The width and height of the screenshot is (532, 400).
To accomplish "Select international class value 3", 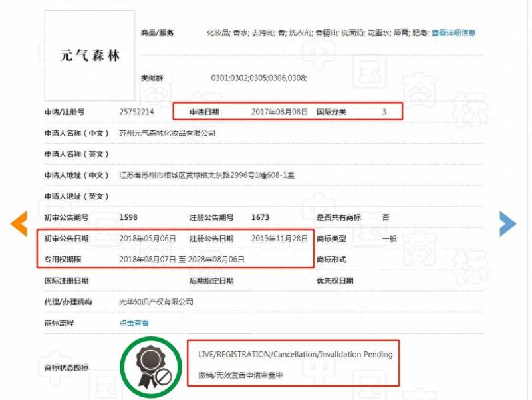I will tap(384, 112).
